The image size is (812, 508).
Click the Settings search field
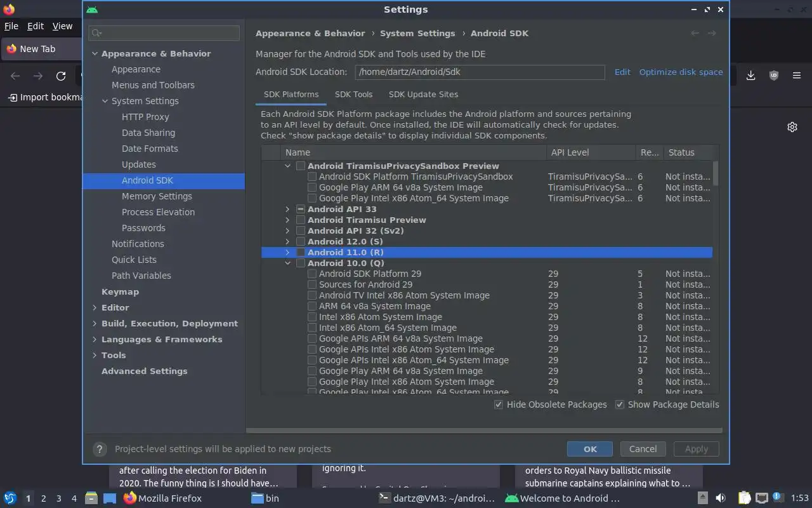click(x=164, y=33)
